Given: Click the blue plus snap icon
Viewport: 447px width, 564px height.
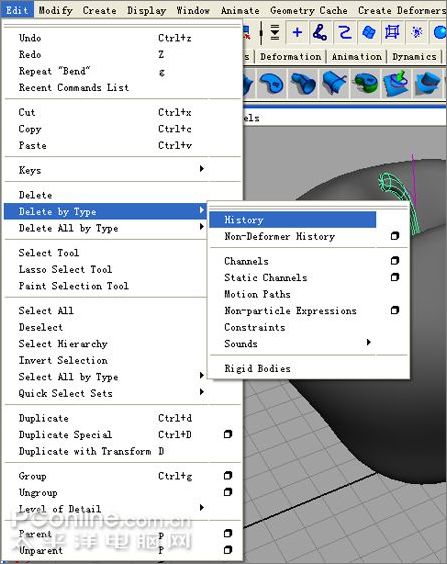Looking at the screenshot, I should [297, 32].
